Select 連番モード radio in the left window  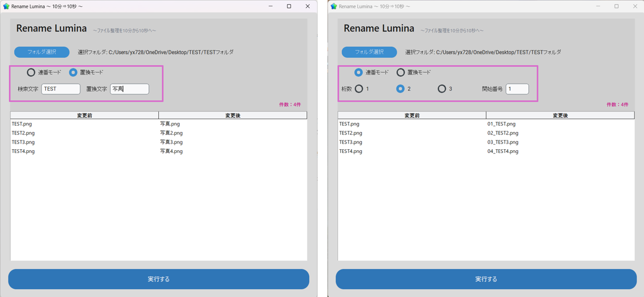click(x=31, y=73)
